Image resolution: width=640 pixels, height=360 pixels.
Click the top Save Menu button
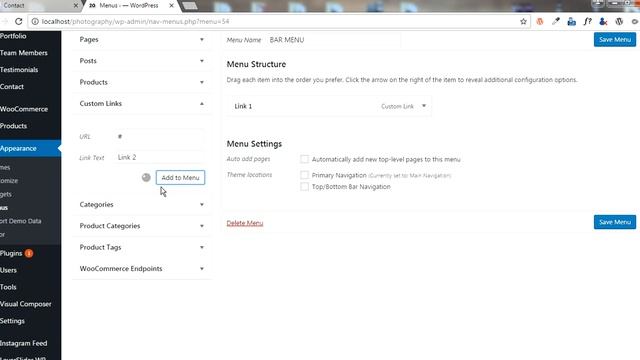615,40
